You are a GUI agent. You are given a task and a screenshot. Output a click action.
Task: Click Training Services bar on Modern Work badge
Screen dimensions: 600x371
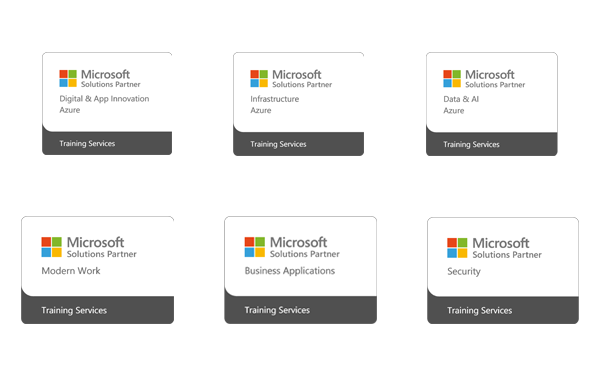tap(98, 310)
